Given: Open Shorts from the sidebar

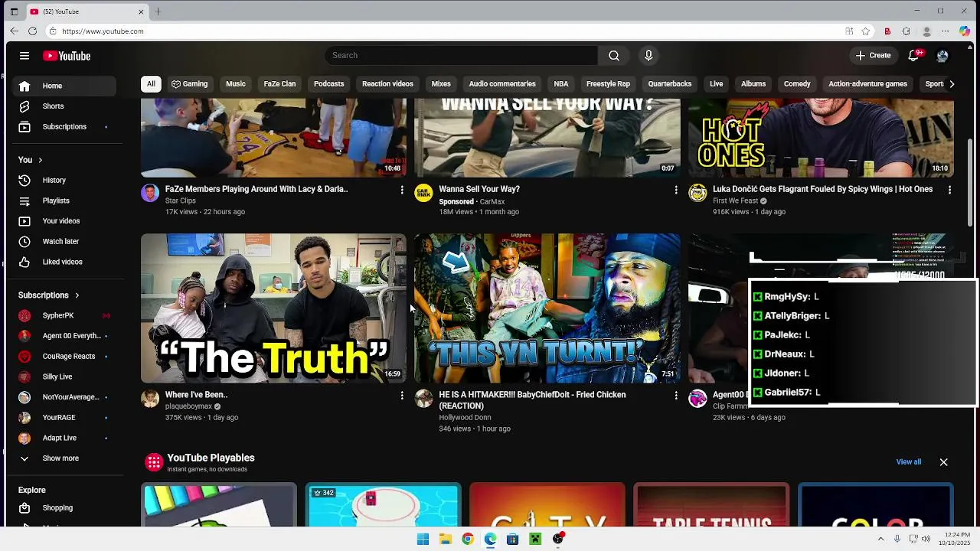Looking at the screenshot, I should [x=64, y=106].
